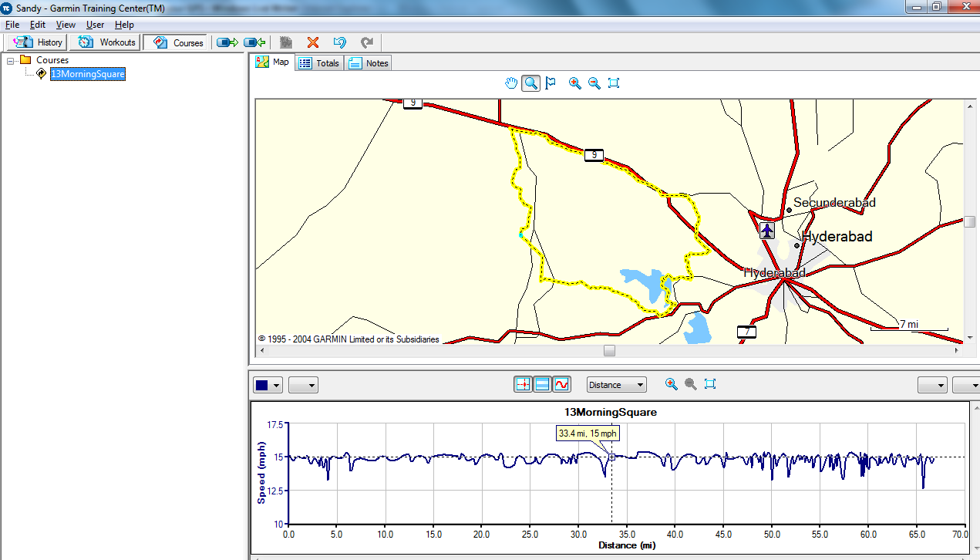Click the 13MorningSquare course icon
The width and height of the screenshot is (980, 560).
coord(41,74)
